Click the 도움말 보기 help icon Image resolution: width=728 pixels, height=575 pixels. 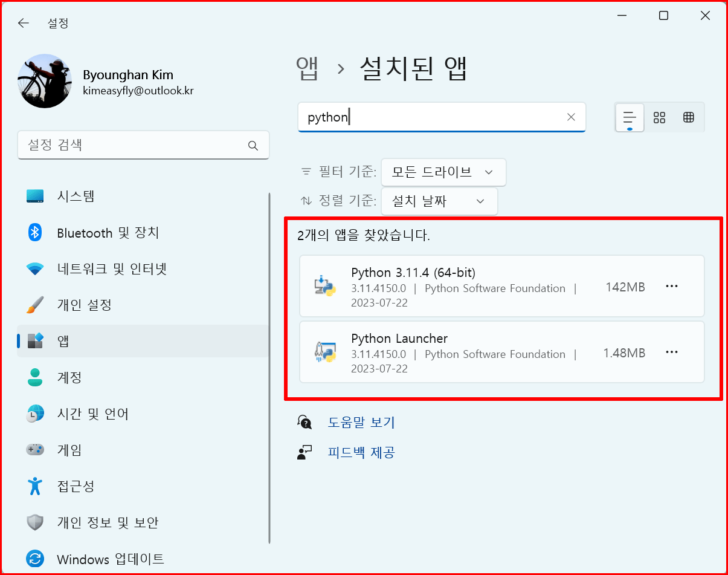[304, 422]
